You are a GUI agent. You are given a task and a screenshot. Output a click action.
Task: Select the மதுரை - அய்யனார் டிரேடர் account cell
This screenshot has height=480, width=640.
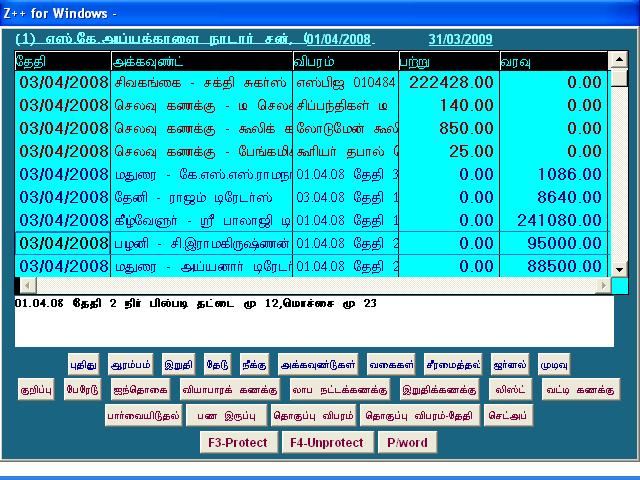202,266
